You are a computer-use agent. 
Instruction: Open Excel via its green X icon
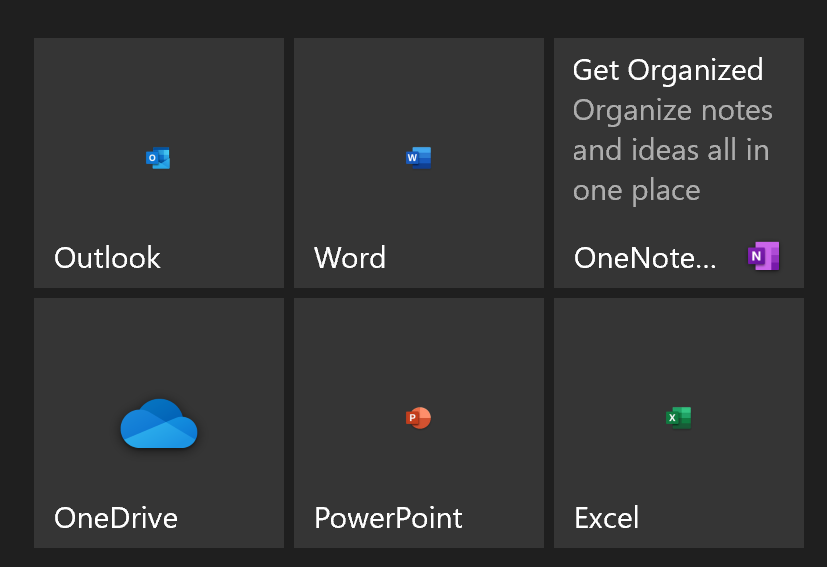(x=679, y=418)
